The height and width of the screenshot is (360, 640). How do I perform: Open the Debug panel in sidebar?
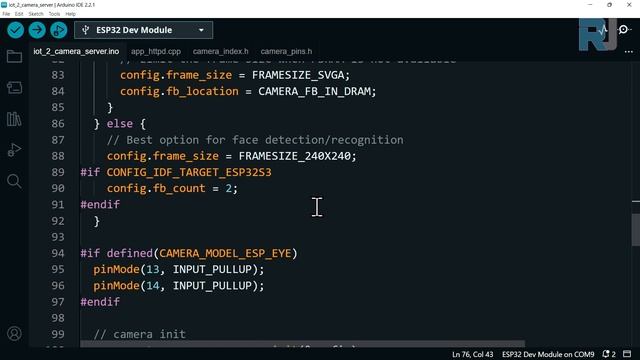click(x=14, y=150)
